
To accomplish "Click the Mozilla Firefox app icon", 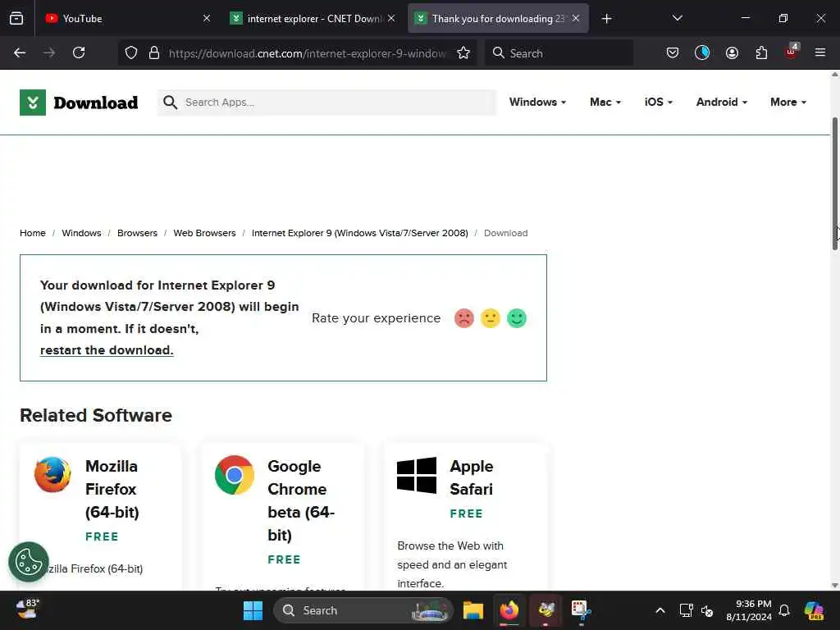I will pos(52,475).
